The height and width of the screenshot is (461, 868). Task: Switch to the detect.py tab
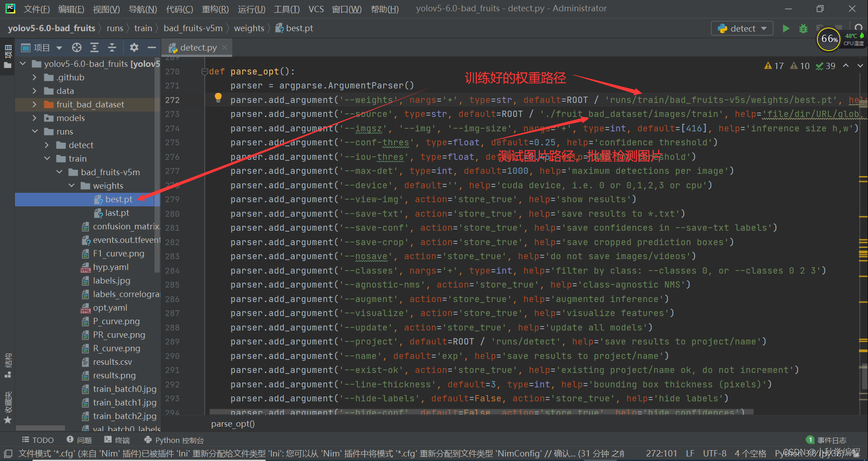[x=198, y=47]
